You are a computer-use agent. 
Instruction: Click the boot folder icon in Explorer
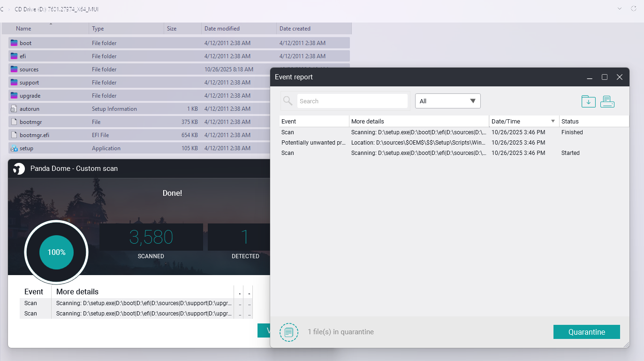click(x=14, y=43)
